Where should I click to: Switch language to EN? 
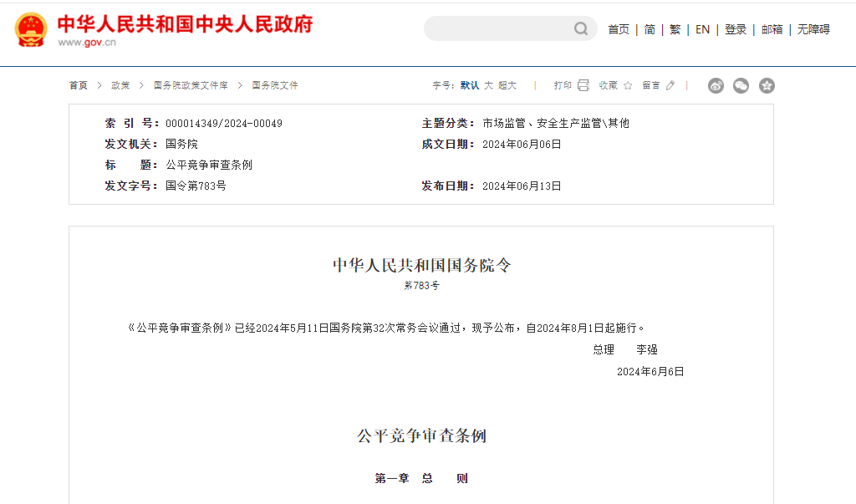[702, 29]
